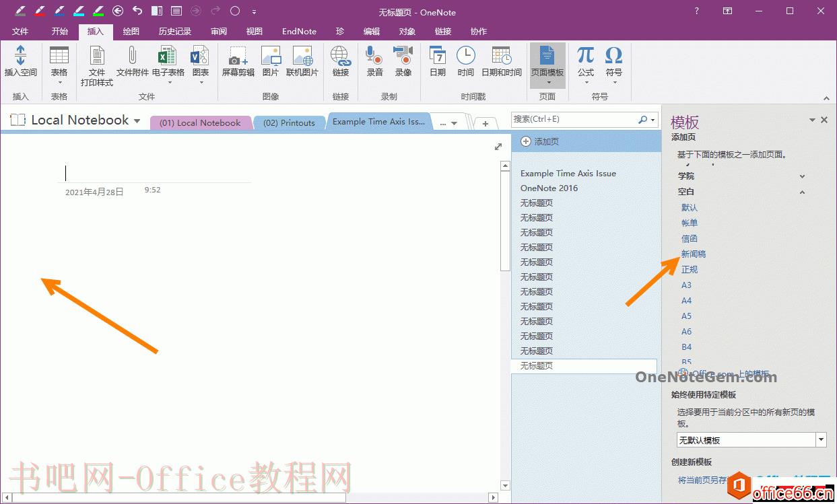
Task: Click the Visio Diagram icon
Action: click(x=201, y=65)
